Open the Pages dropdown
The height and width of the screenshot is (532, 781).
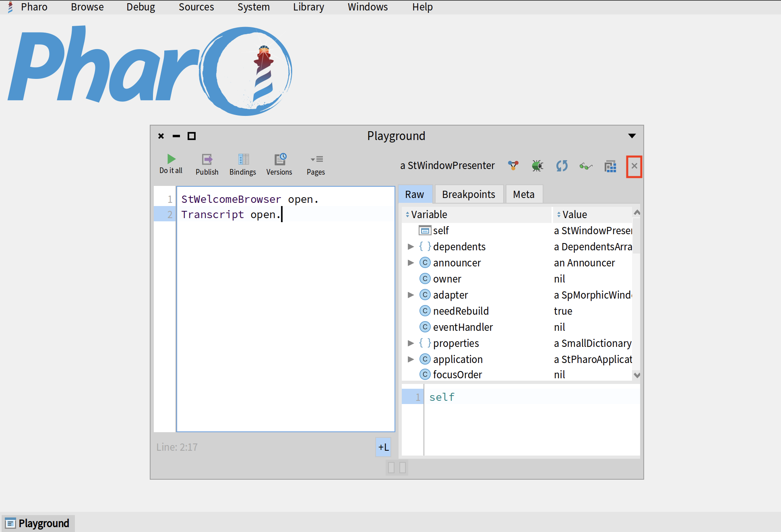point(316,160)
